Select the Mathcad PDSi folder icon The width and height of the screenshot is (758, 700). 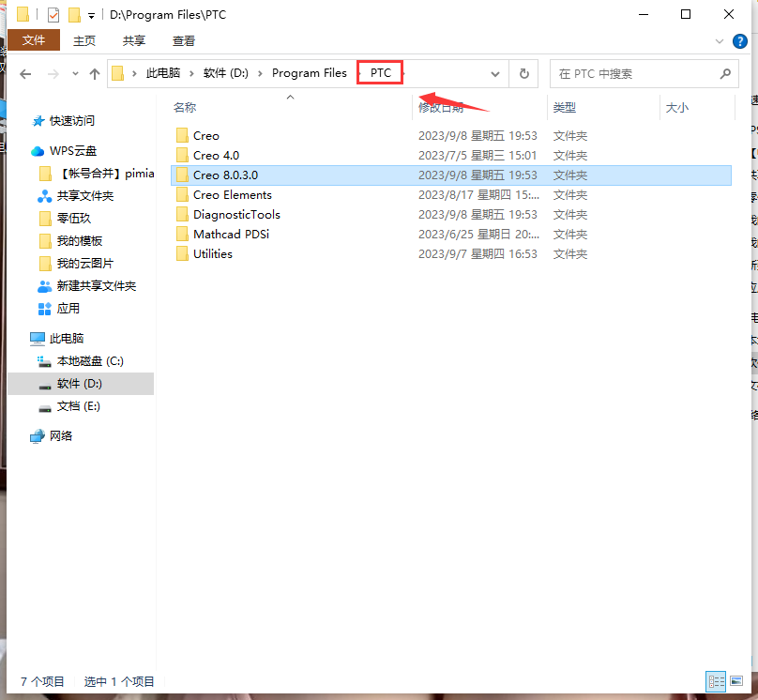click(182, 234)
